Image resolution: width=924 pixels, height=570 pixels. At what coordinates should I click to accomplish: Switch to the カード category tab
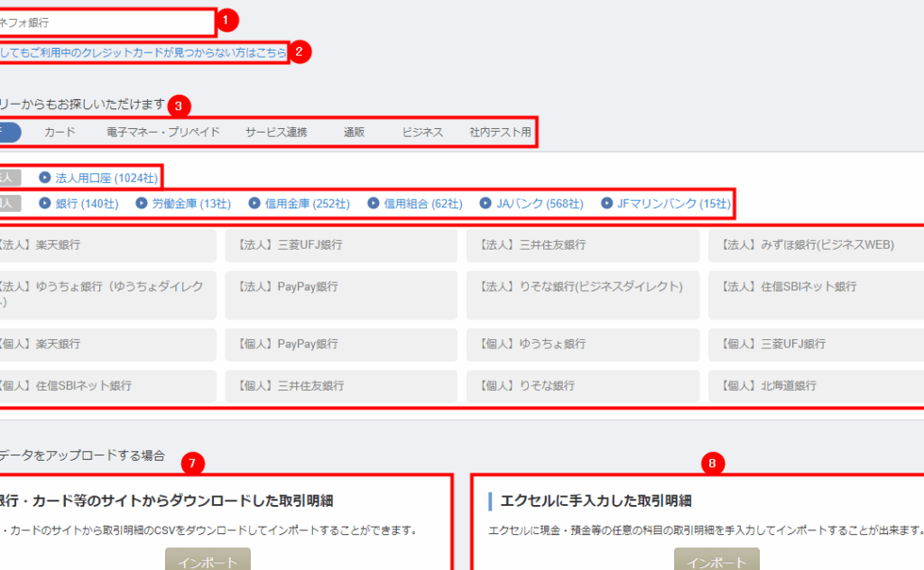[60, 133]
